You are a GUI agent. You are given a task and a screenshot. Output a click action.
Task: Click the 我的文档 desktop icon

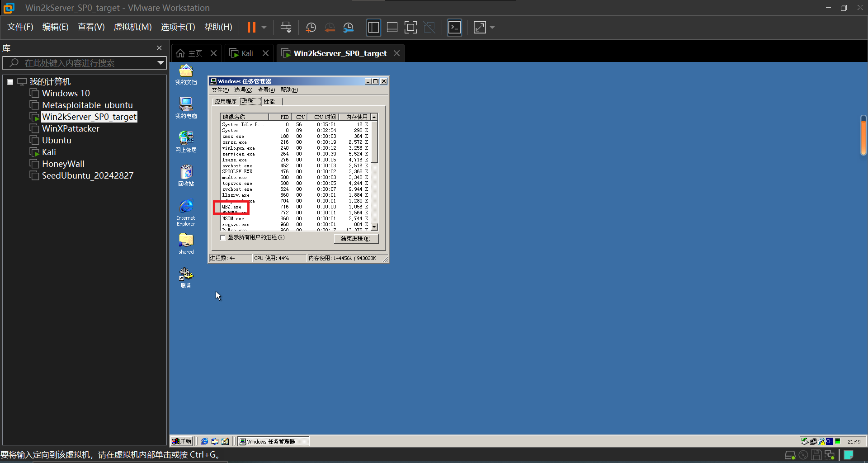[x=186, y=75]
